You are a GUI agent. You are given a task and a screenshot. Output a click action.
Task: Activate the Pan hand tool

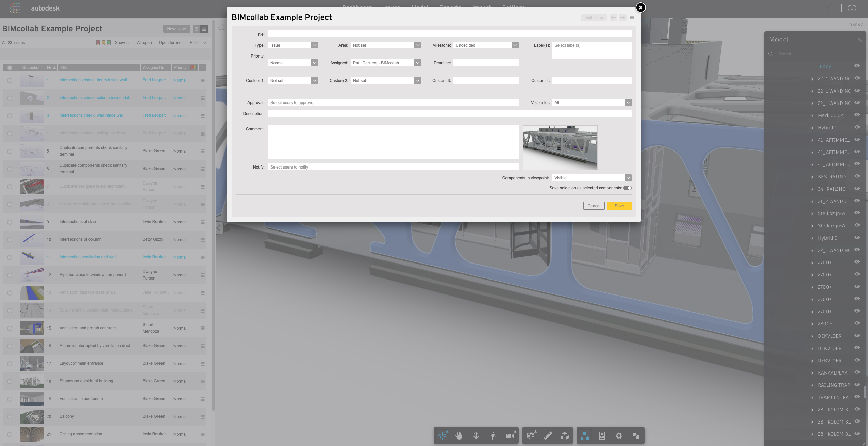tap(459, 435)
